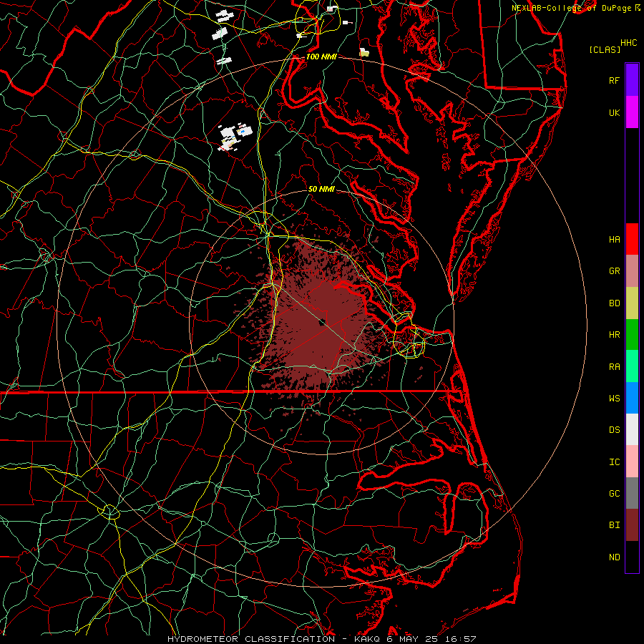Click the ND black legend swatch

click(632, 557)
